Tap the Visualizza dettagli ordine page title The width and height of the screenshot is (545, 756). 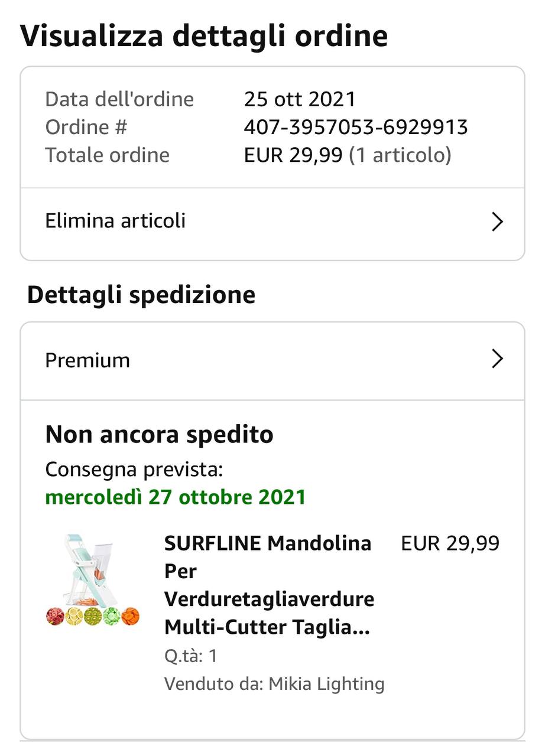(x=204, y=35)
